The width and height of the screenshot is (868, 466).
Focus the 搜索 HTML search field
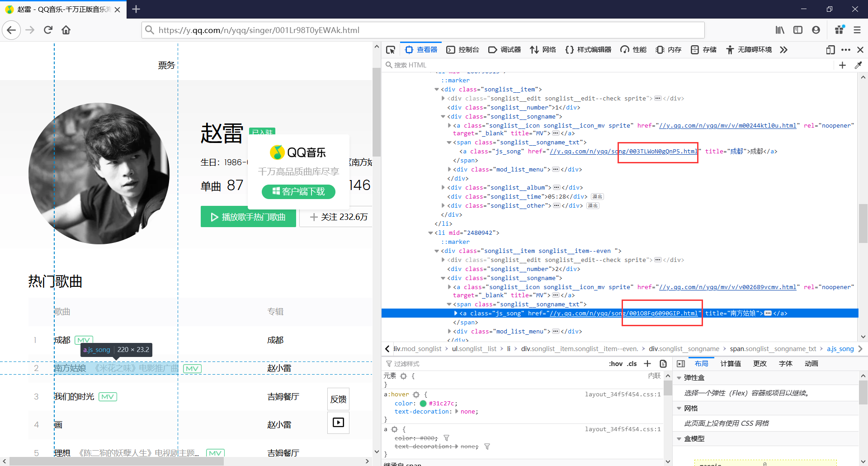coord(608,65)
